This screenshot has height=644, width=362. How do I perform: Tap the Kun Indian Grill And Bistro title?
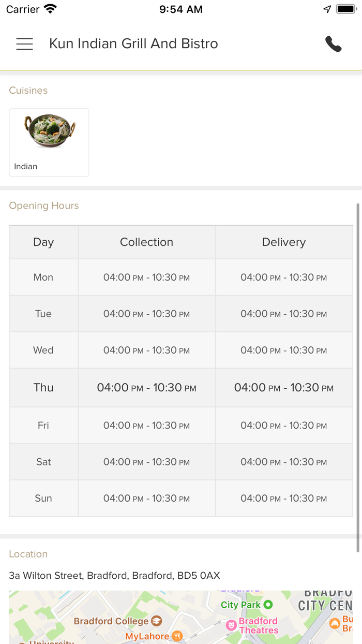pyautogui.click(x=133, y=44)
